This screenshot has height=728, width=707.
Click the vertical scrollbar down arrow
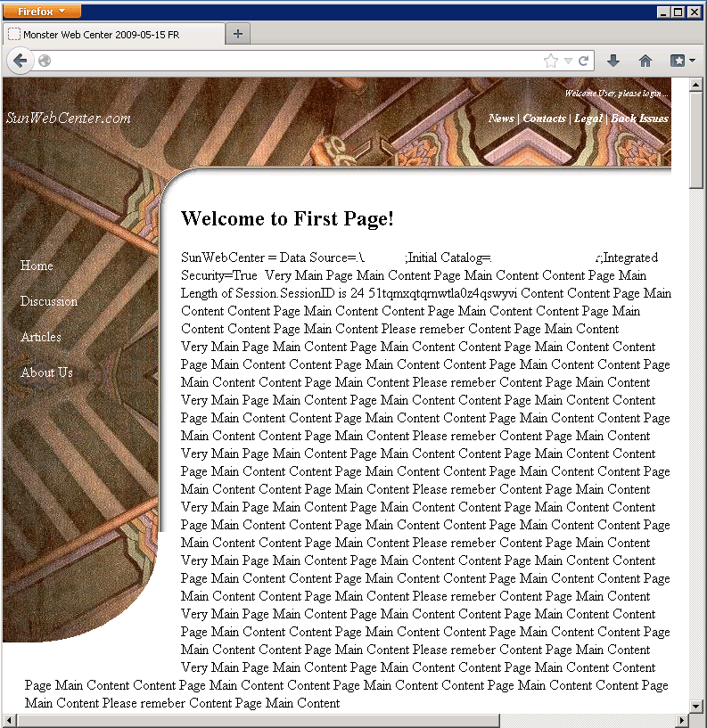(696, 705)
